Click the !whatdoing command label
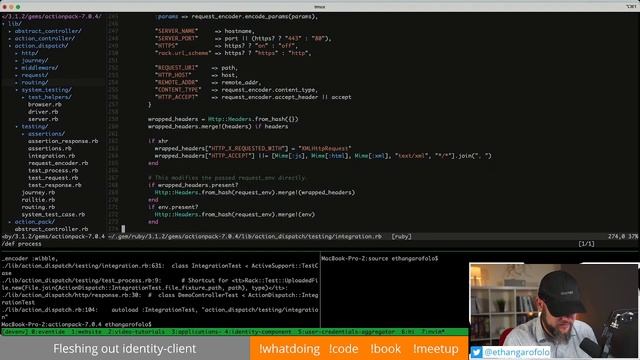Screen dimensions: 640x360 click(289, 349)
